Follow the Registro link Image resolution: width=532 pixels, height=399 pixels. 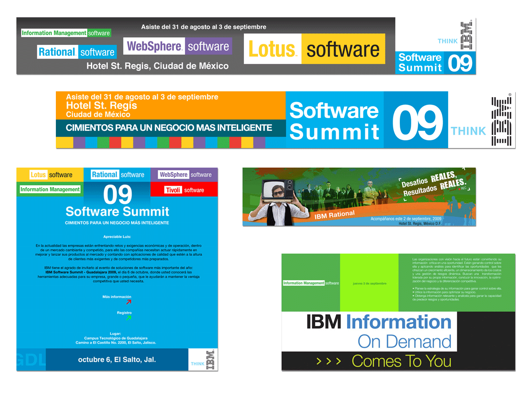[124, 313]
